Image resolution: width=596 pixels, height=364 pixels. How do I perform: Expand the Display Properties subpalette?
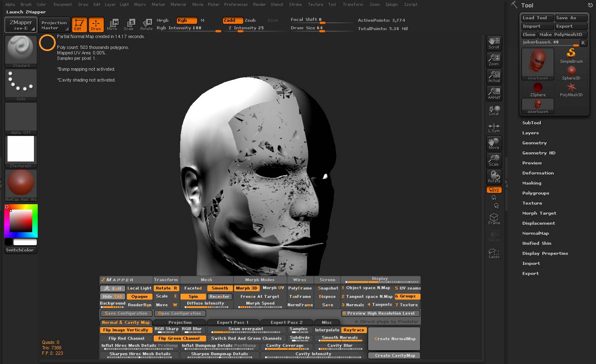click(545, 254)
